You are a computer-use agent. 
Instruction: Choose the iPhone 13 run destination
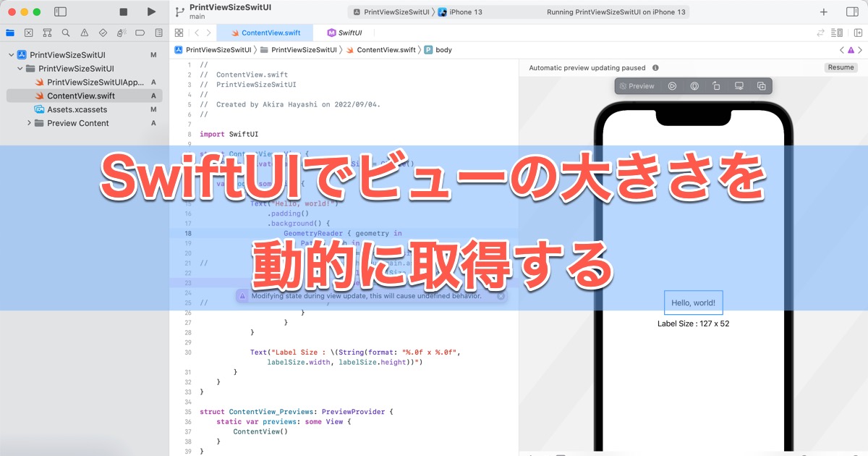pyautogui.click(x=460, y=12)
